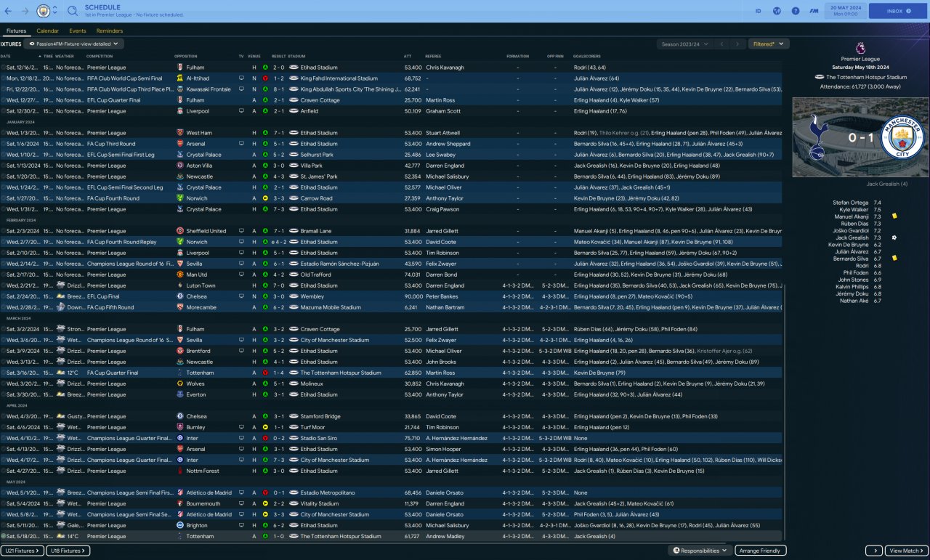Click the Brighton club badge
The width and height of the screenshot is (930, 560).
click(180, 525)
